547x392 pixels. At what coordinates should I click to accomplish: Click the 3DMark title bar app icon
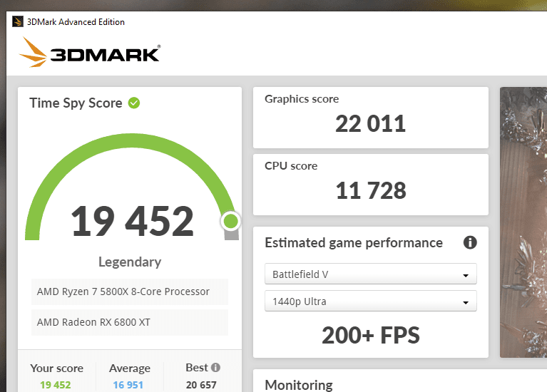(17, 21)
